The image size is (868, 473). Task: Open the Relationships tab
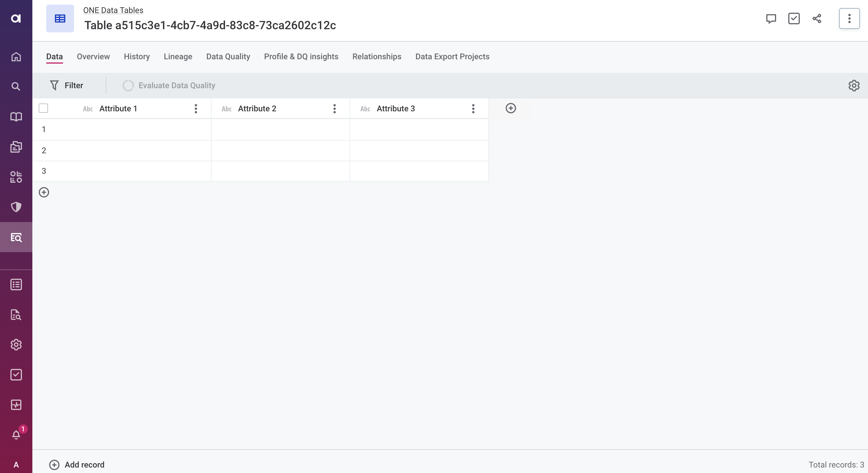376,57
